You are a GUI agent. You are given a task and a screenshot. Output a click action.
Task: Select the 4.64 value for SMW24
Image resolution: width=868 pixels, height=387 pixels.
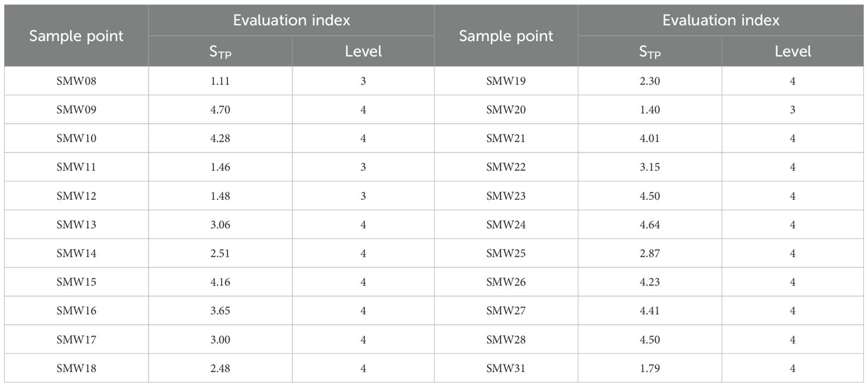tap(650, 225)
